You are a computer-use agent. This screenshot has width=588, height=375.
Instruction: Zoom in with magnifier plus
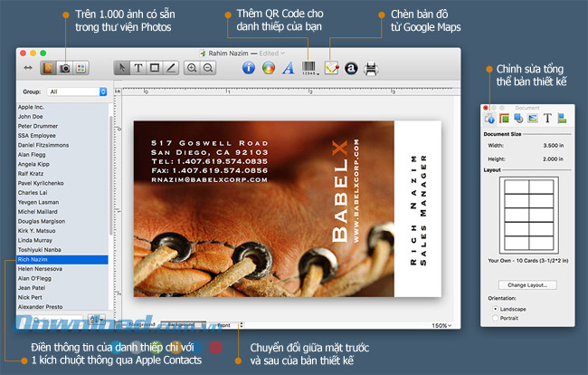click(192, 68)
